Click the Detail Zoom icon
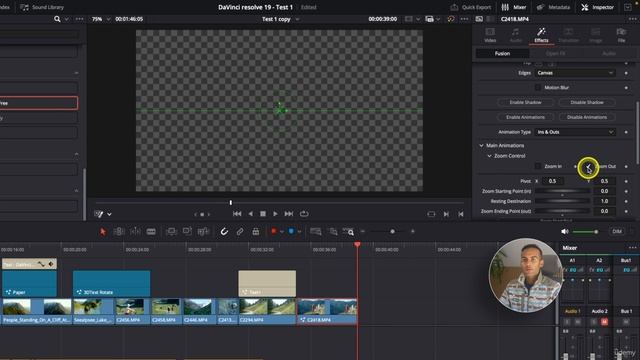 point(333,231)
